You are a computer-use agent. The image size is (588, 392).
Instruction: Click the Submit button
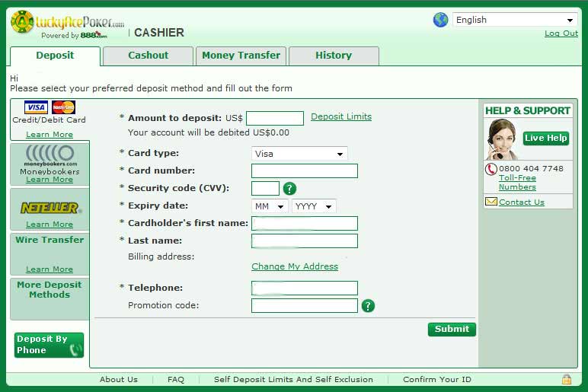pos(452,330)
